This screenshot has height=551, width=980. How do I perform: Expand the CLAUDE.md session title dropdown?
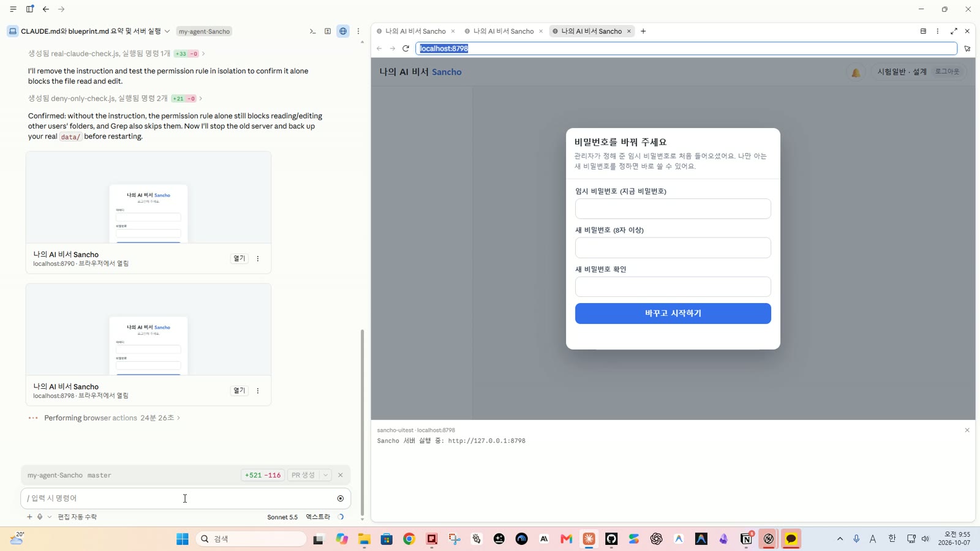[167, 31]
